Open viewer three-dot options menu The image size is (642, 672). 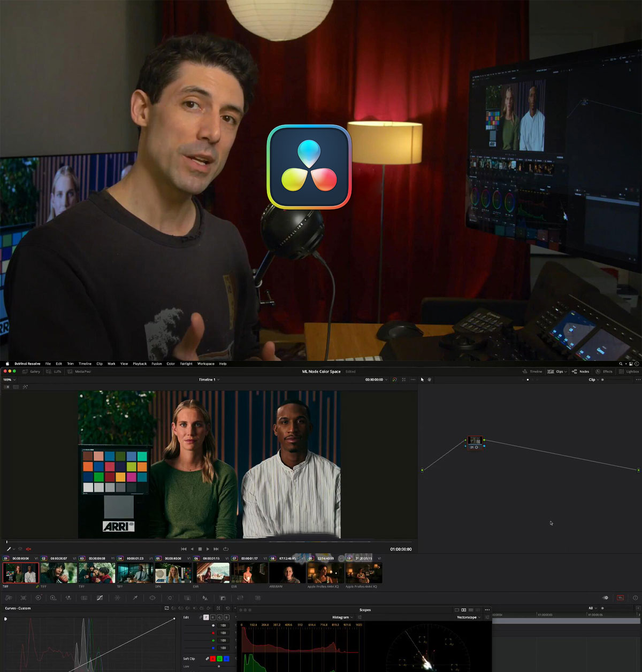click(x=413, y=380)
